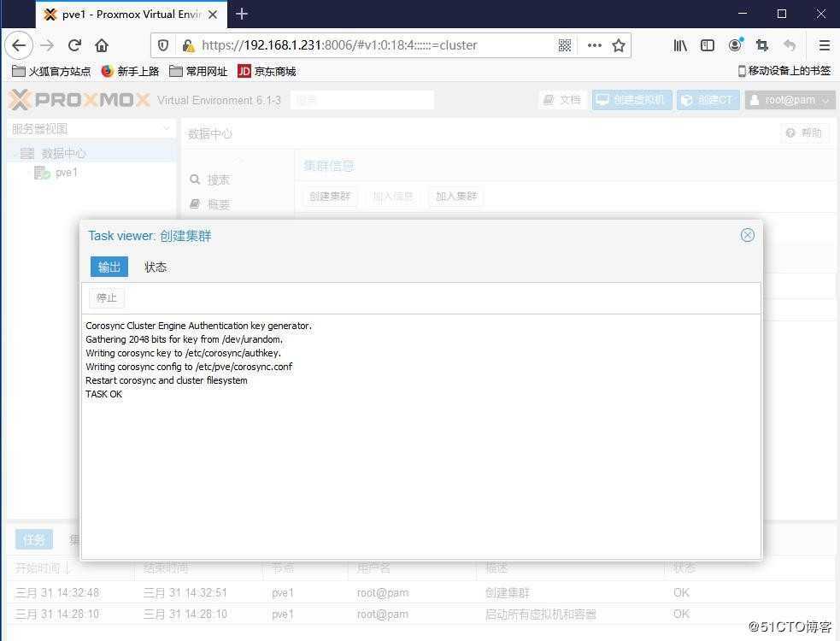
Task: Click 创建集群 button behind dialog
Action: click(330, 197)
